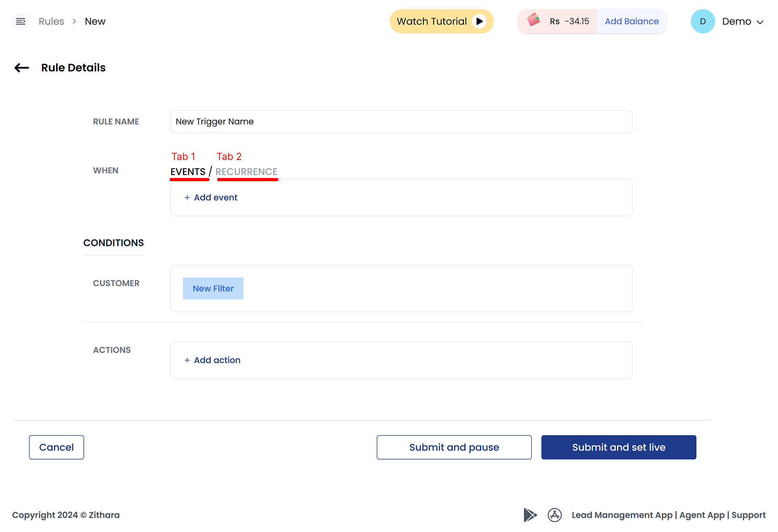Select the EVENTS tab
The image size is (778, 532).
pos(188,172)
